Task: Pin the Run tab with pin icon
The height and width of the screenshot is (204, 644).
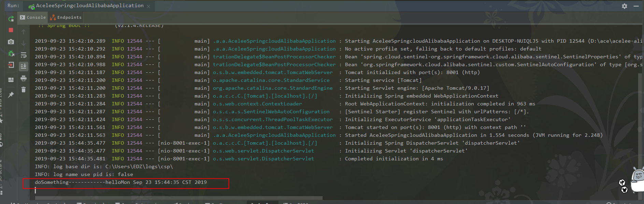Action: (11, 94)
